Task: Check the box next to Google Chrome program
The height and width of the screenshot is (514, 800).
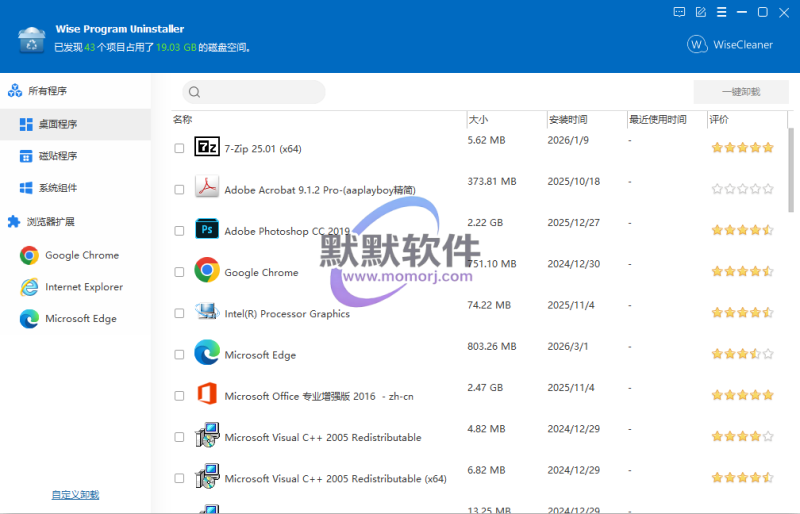Action: coord(179,272)
